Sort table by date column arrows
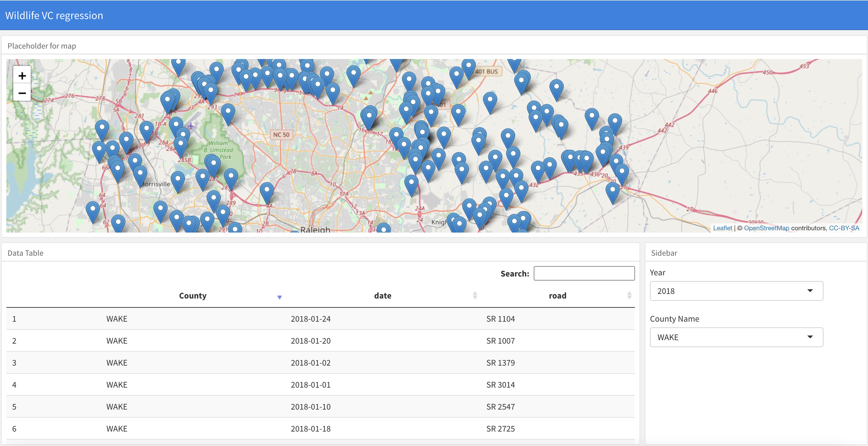Screen dimensions: 868x446 [x=475, y=295]
